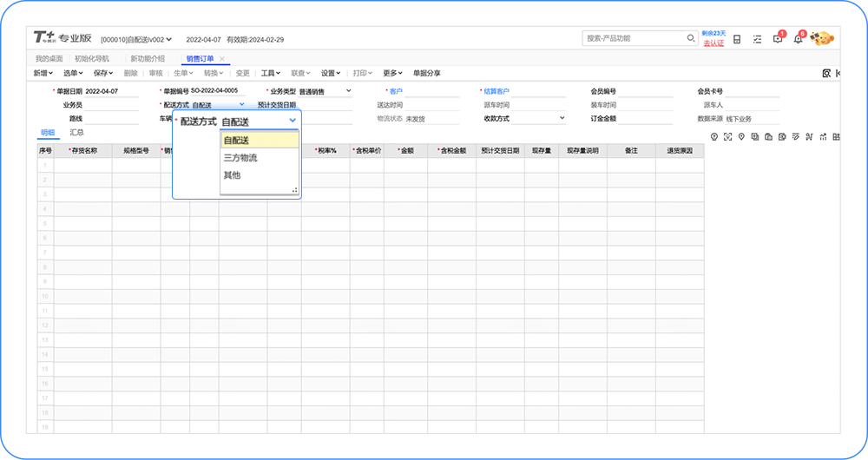
Task: Click the map pin location icon
Action: 742,136
